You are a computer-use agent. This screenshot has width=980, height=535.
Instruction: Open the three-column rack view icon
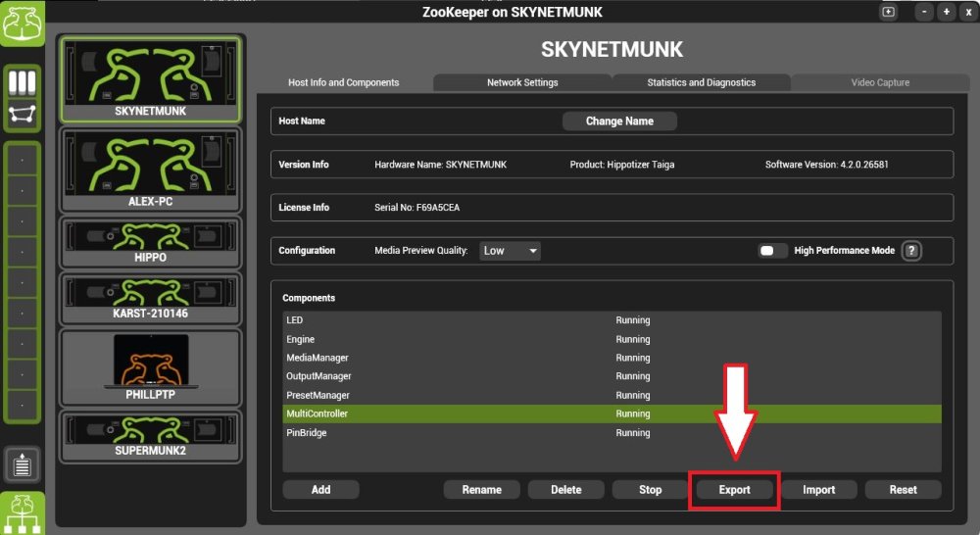22,82
